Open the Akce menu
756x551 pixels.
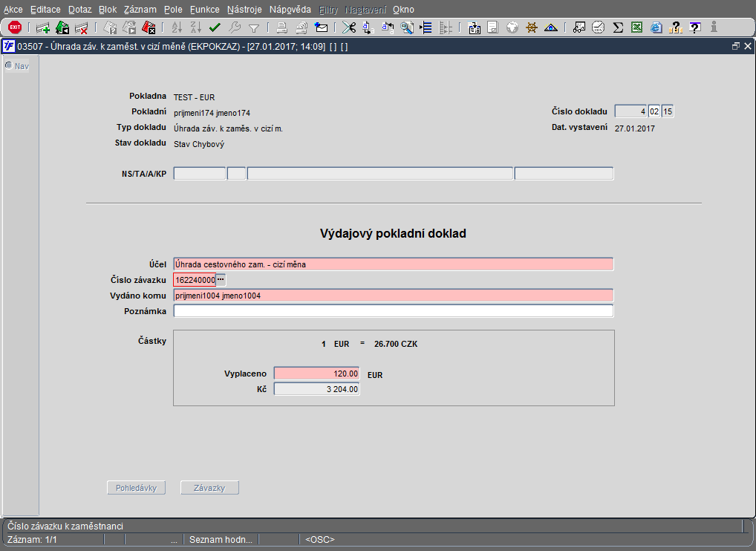[13, 9]
